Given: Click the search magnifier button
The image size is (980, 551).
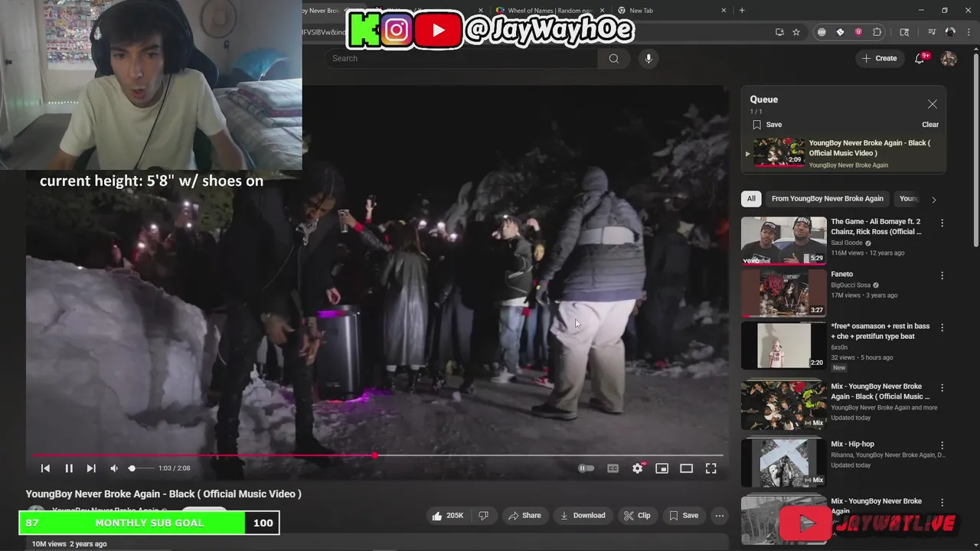Looking at the screenshot, I should [613, 58].
